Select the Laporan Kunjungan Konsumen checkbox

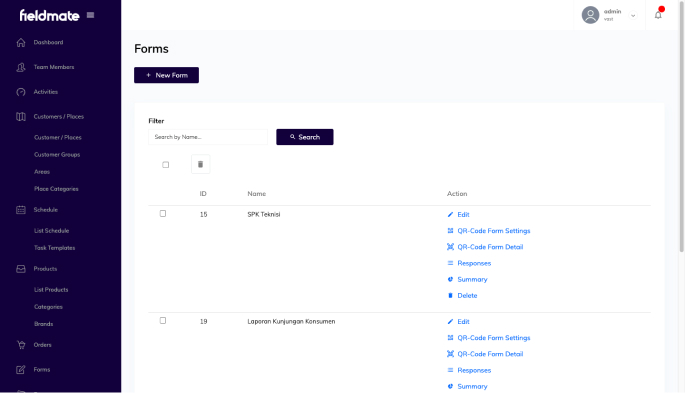163,321
